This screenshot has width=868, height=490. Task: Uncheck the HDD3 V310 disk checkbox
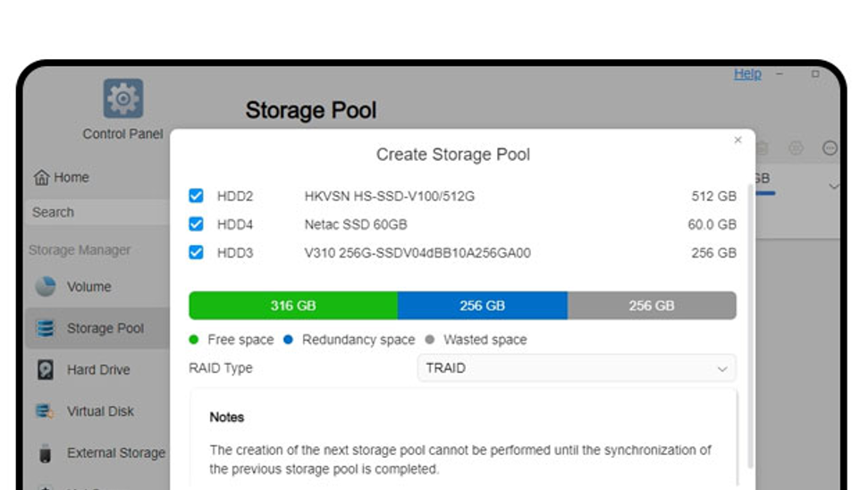[x=196, y=252]
